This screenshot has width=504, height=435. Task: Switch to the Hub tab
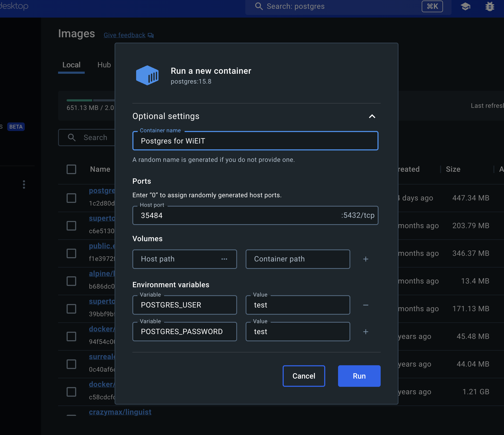(x=104, y=65)
